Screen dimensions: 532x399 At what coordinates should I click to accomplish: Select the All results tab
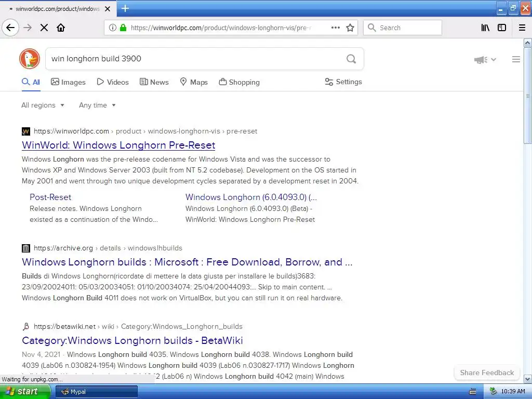[x=31, y=82]
